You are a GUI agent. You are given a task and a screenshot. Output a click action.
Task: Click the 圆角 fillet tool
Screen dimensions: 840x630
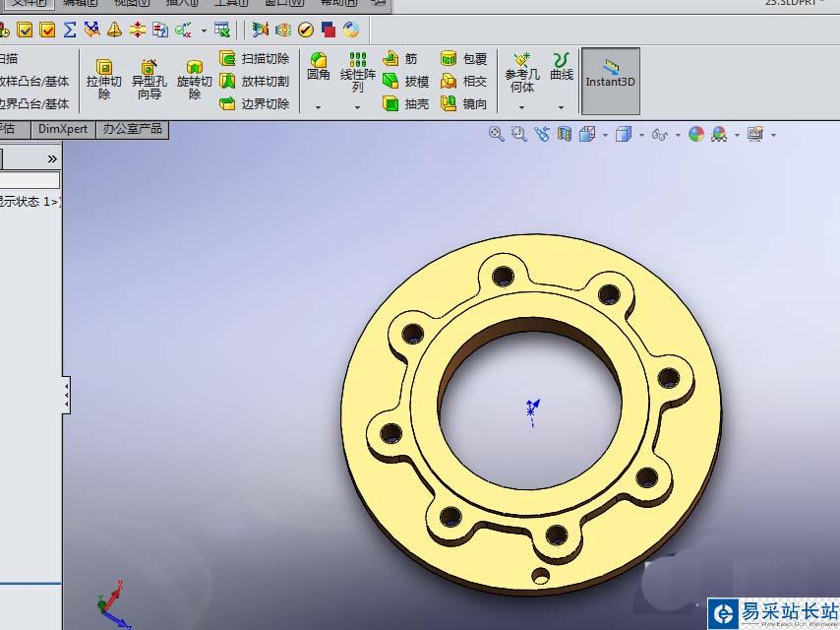319,67
